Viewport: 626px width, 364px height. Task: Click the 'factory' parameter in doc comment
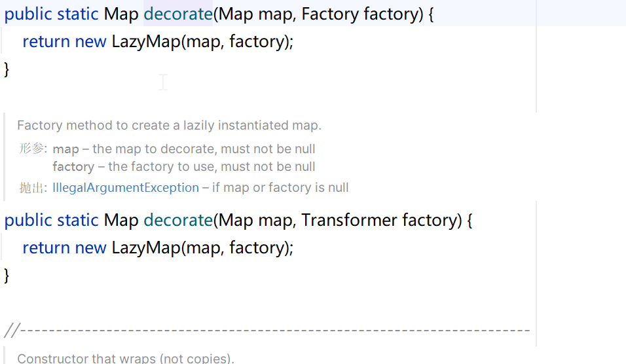pyautogui.click(x=73, y=167)
